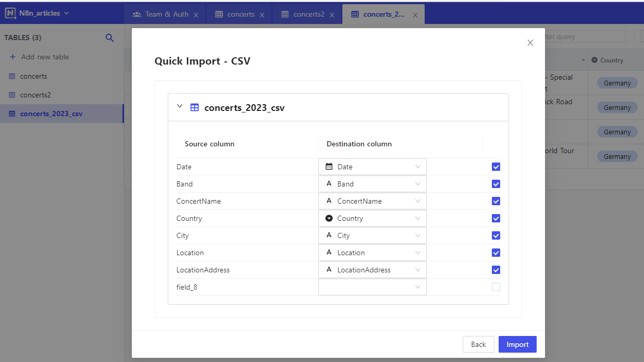Click the Back button
Image resolution: width=644 pixels, height=362 pixels.
click(x=478, y=344)
